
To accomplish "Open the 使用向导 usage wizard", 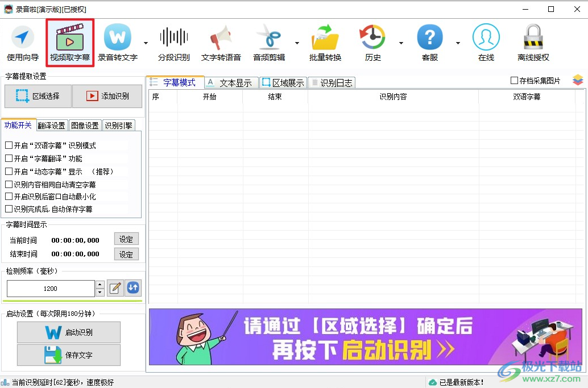I will 23,41.
